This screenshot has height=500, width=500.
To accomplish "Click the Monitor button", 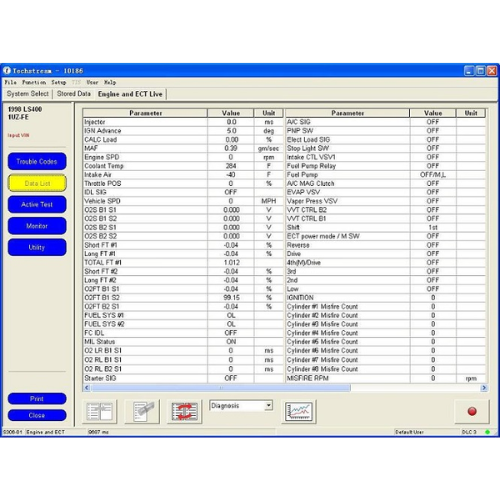I will tap(37, 226).
